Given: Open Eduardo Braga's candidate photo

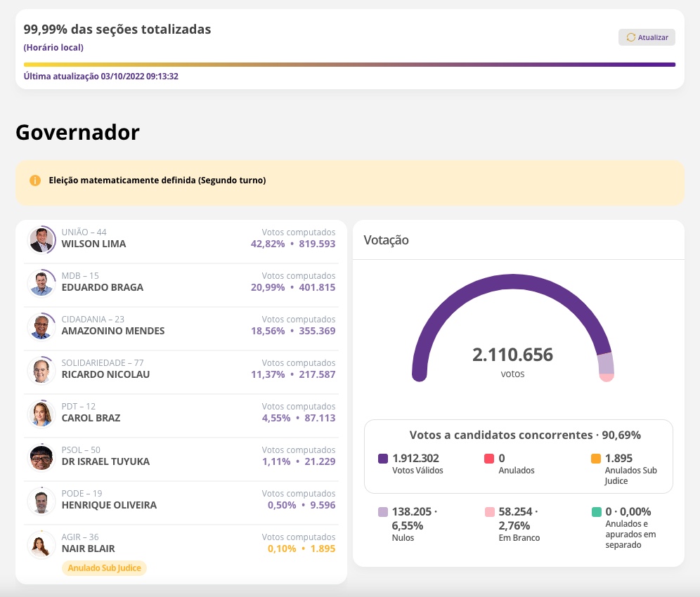Looking at the screenshot, I should [41, 284].
